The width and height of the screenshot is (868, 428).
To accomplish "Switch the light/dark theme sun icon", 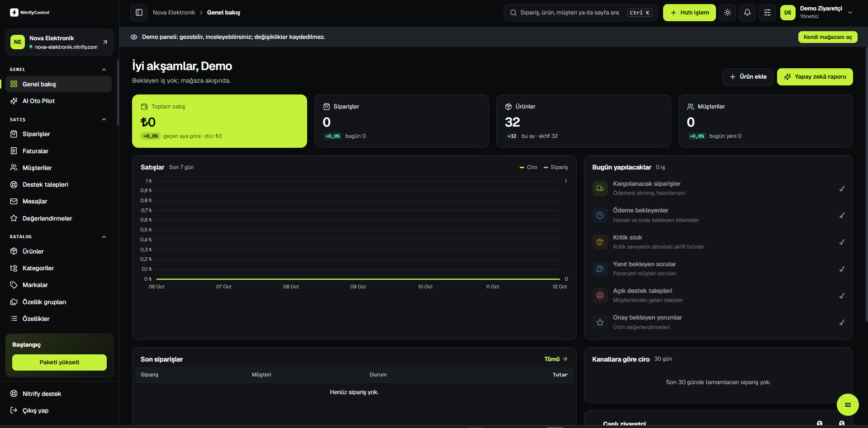I will point(727,13).
